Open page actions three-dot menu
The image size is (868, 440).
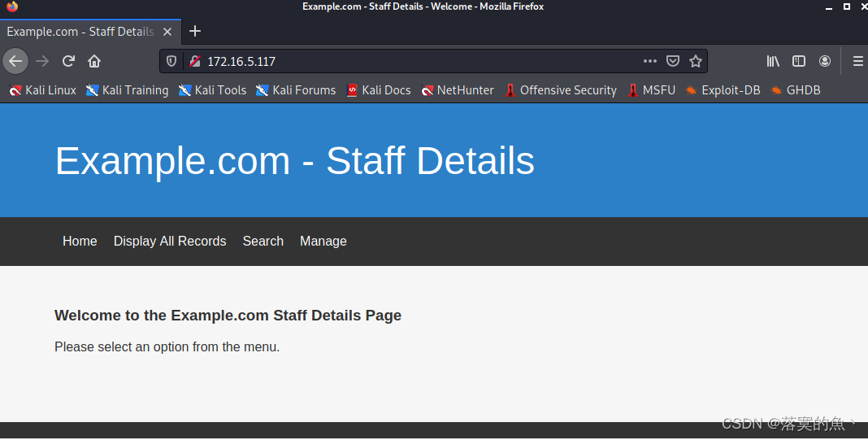(650, 61)
